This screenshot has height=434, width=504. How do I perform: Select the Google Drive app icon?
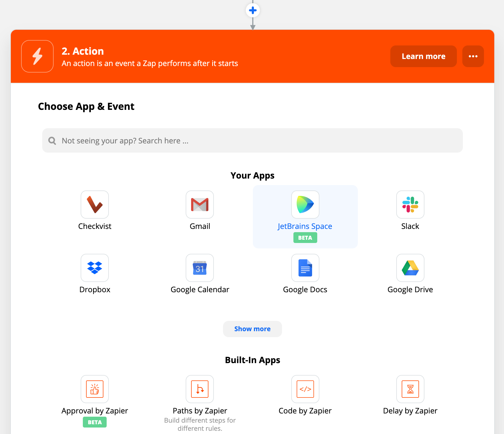pos(410,268)
